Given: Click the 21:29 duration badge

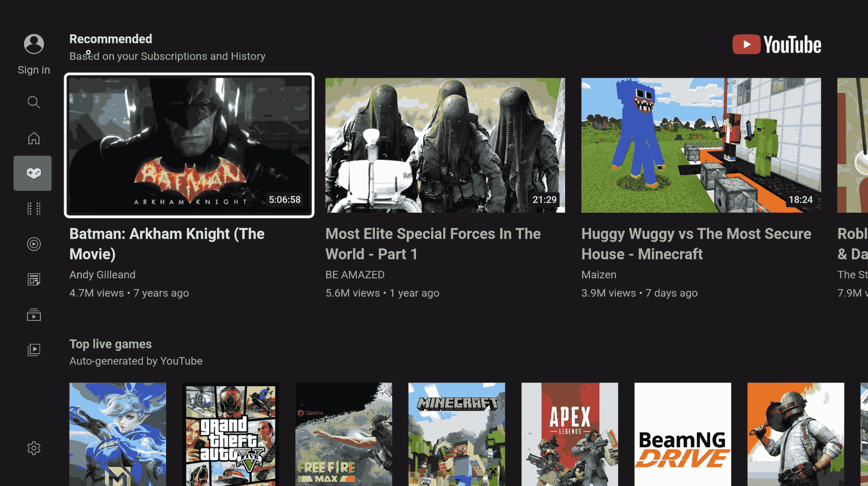Looking at the screenshot, I should pyautogui.click(x=544, y=200).
